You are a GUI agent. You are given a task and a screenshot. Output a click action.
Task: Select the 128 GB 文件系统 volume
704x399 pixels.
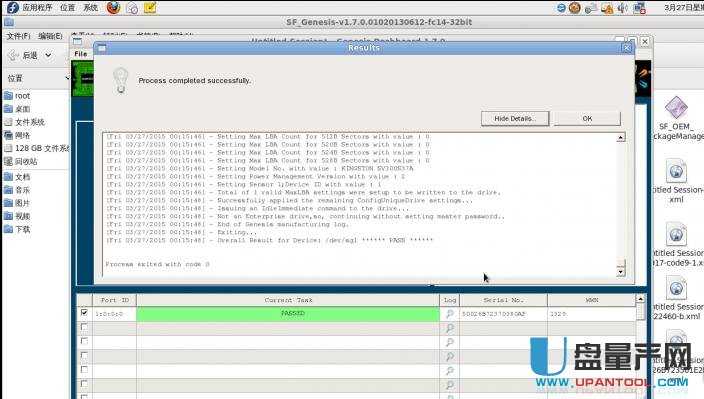36,148
